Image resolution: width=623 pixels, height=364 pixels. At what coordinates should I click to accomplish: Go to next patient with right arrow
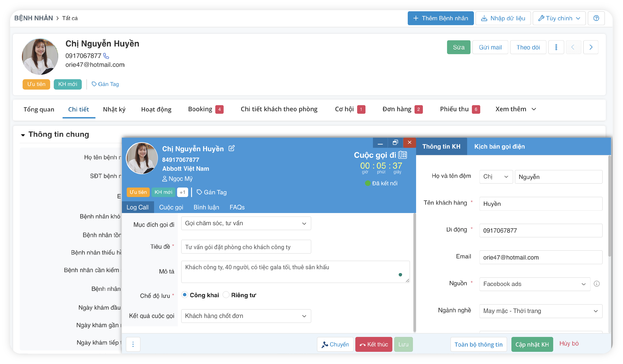coord(591,47)
